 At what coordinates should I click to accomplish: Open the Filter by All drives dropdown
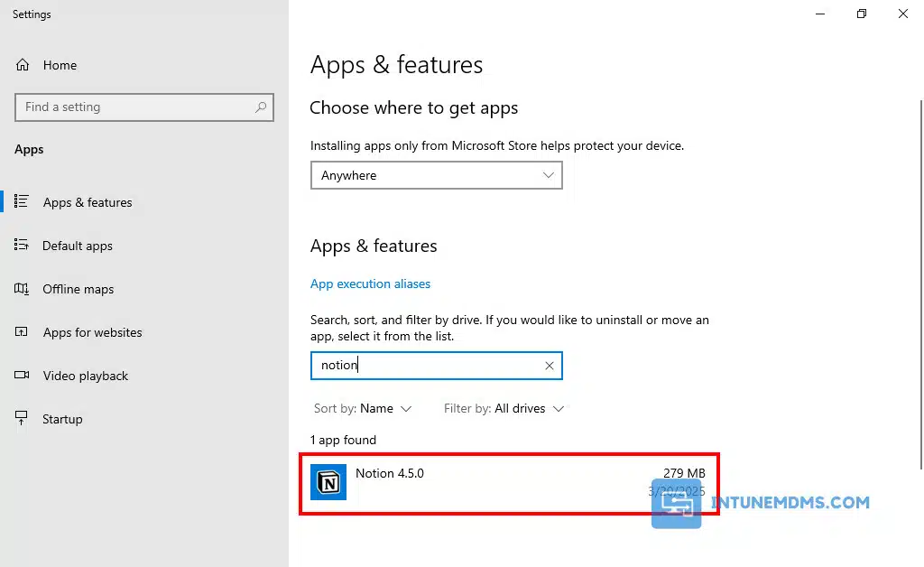point(504,409)
